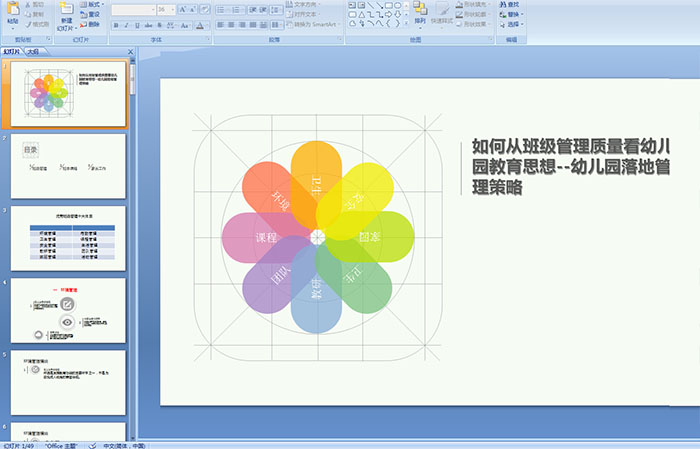Switch to the Outline (大纲) pane tab
This screenshot has height=449, width=700.
[x=33, y=52]
